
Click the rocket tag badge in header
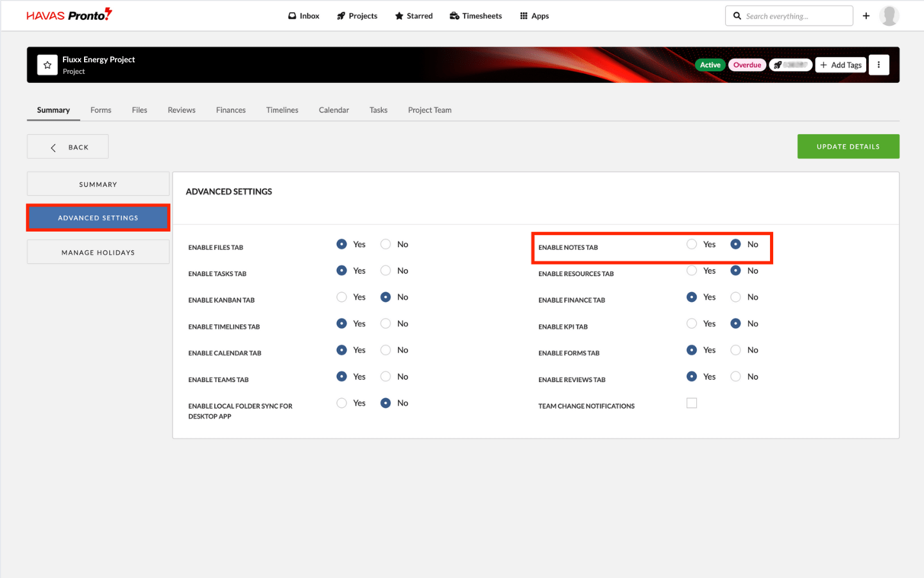click(791, 65)
